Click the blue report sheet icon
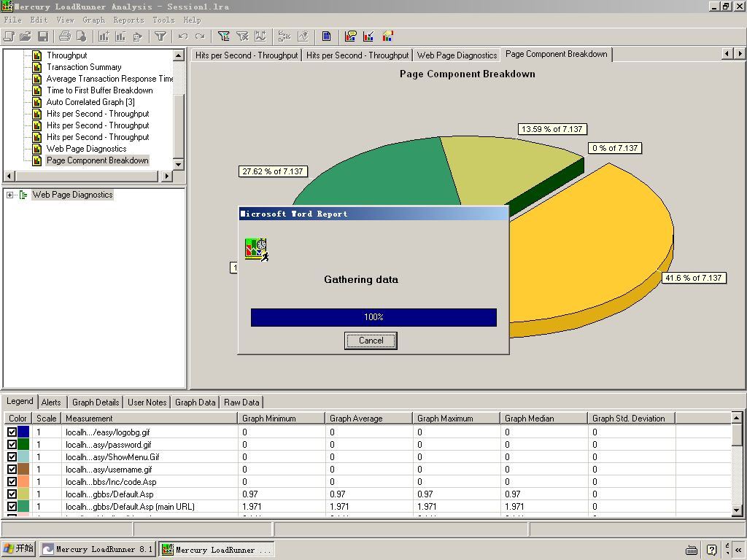 pyautogui.click(x=326, y=36)
